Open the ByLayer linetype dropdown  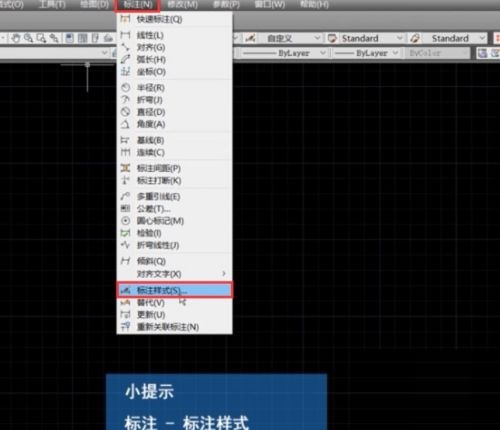click(284, 53)
